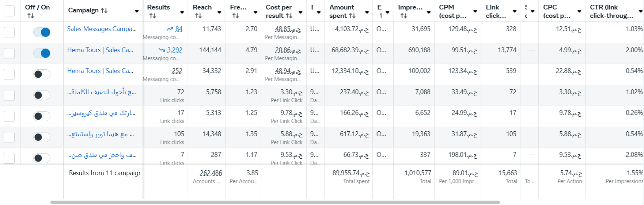Select checkbox of campaign with reach 5,758
The image size is (644, 205).
coord(9,95)
